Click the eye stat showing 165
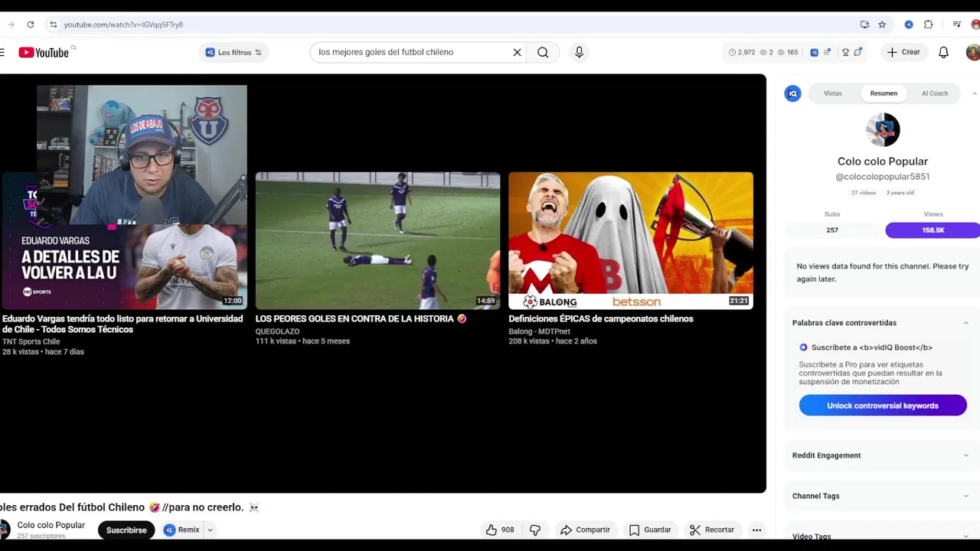The height and width of the screenshot is (551, 980). tap(788, 52)
